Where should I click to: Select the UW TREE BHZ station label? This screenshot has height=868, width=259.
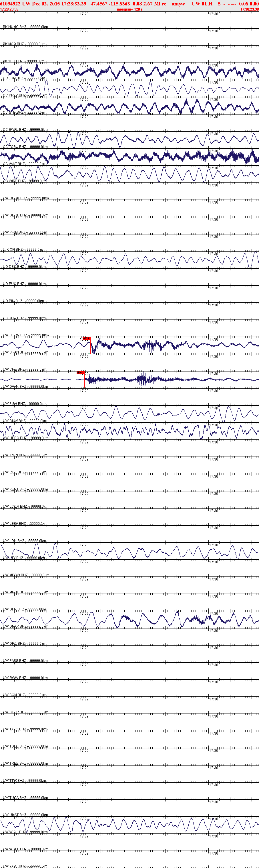point(25,763)
